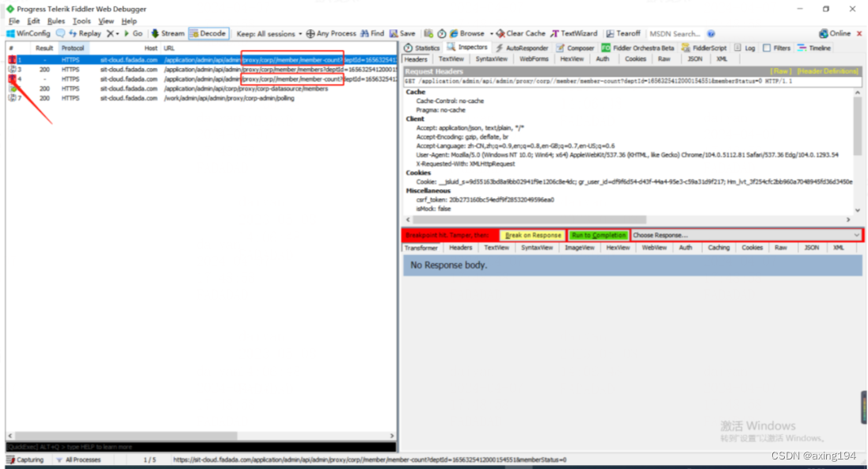Screen dimensions: 868x469
Task: Open WinConfig from the toolbar
Action: coord(29,34)
